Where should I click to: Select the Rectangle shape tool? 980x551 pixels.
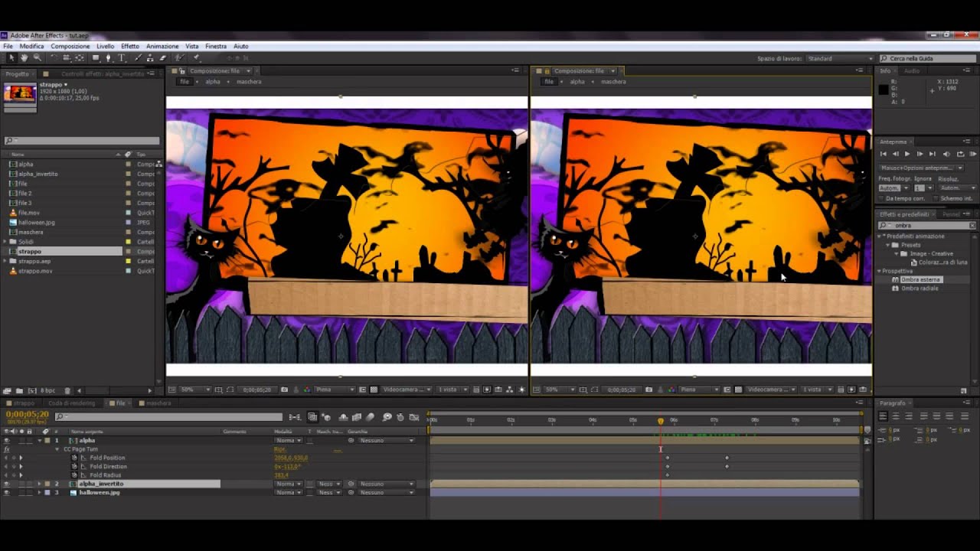click(x=96, y=58)
